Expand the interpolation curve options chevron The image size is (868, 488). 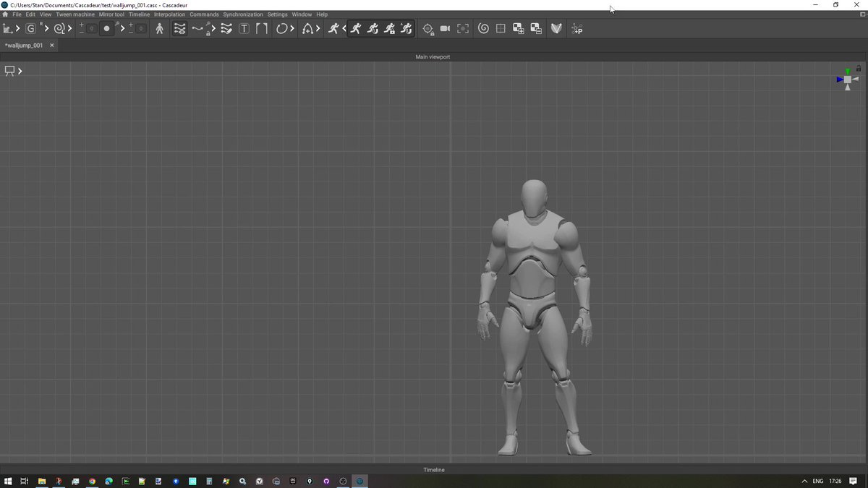[213, 29]
